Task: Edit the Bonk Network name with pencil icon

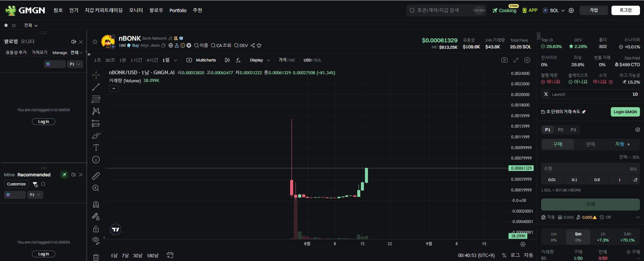Action: pos(170,38)
